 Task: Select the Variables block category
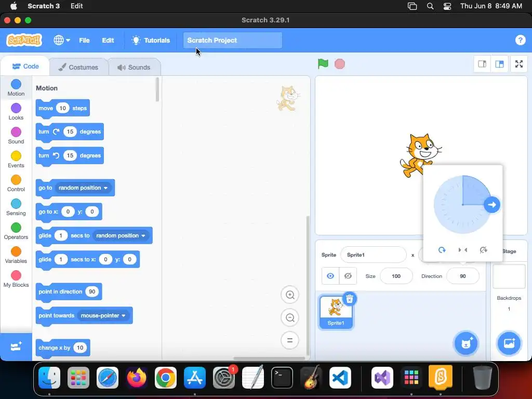[16, 255]
